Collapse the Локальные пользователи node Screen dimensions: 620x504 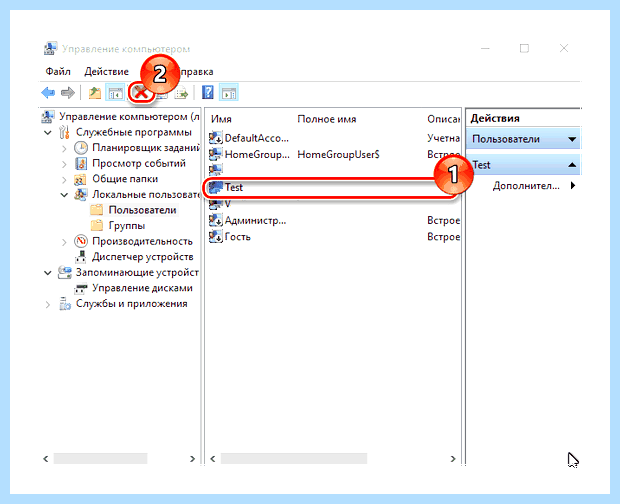coord(64,195)
